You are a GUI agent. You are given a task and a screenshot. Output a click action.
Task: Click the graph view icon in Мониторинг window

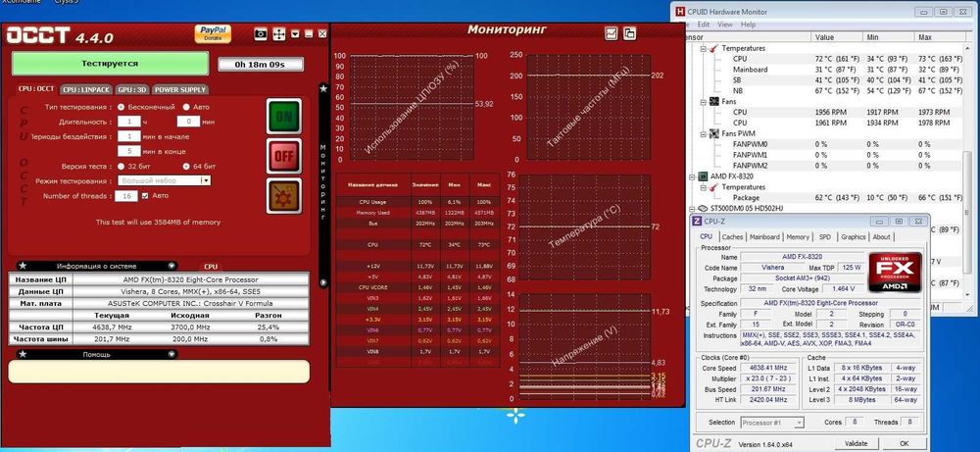tap(612, 33)
